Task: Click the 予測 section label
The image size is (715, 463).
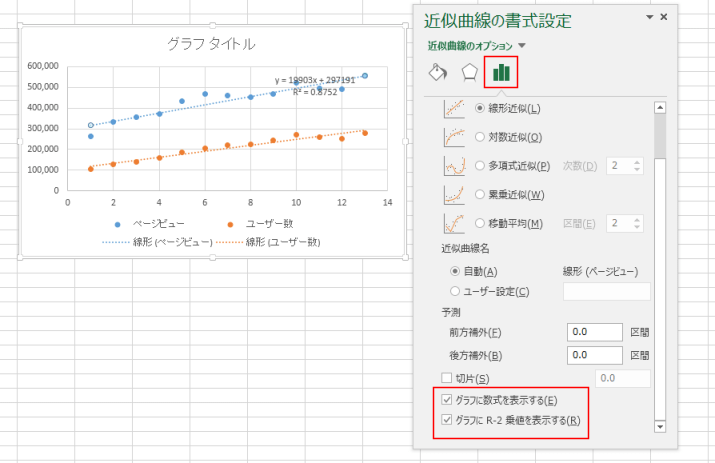Action: coord(451,312)
